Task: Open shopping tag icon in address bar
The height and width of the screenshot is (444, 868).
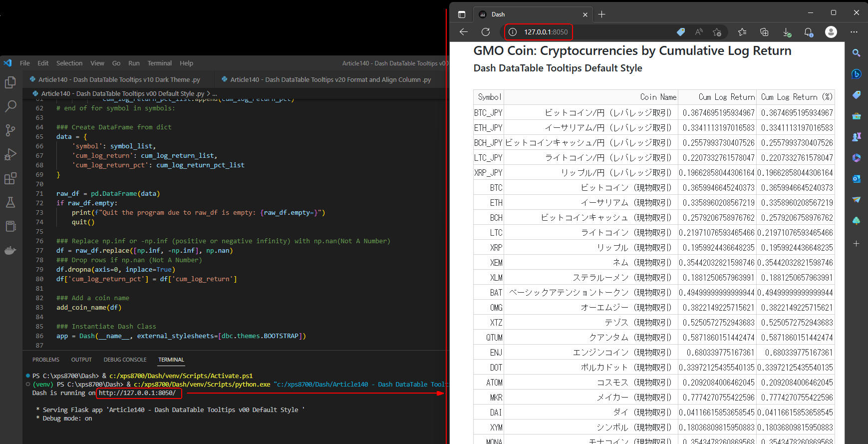Action: pyautogui.click(x=681, y=32)
